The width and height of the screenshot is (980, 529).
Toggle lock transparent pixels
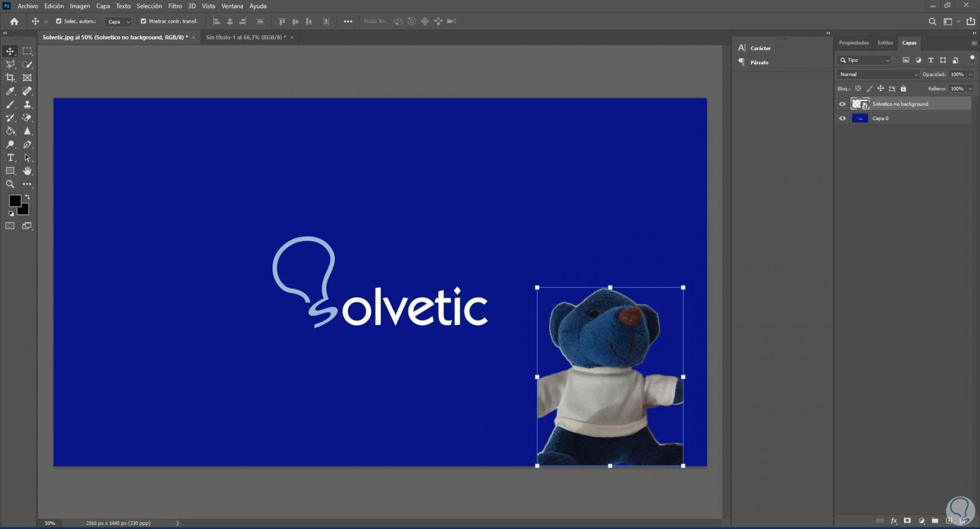pyautogui.click(x=858, y=89)
